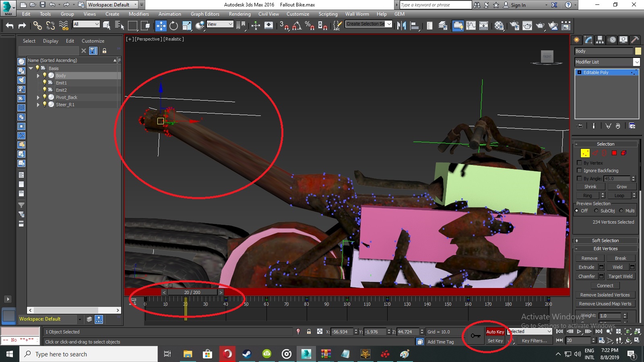644x362 pixels.
Task: Click the Align tool icon
Action: pyautogui.click(x=414, y=26)
